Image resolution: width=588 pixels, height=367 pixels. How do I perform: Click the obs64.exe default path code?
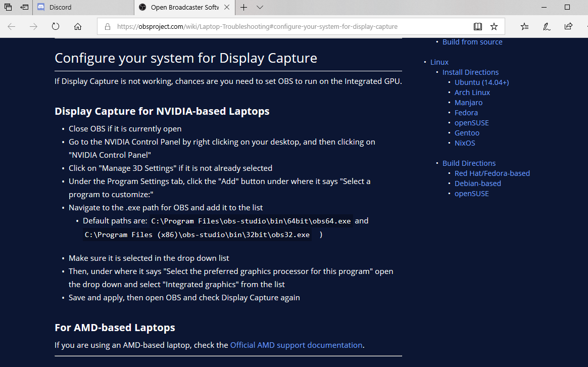tap(251, 221)
